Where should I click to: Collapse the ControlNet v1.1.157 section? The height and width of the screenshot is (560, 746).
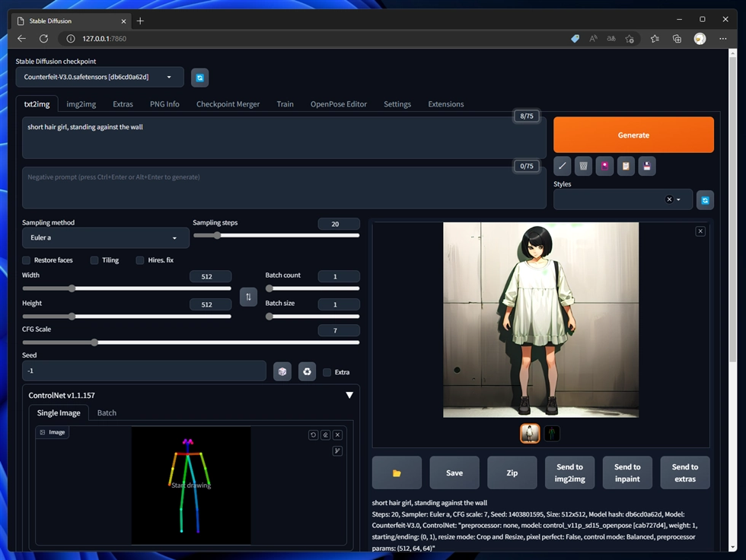coord(349,396)
